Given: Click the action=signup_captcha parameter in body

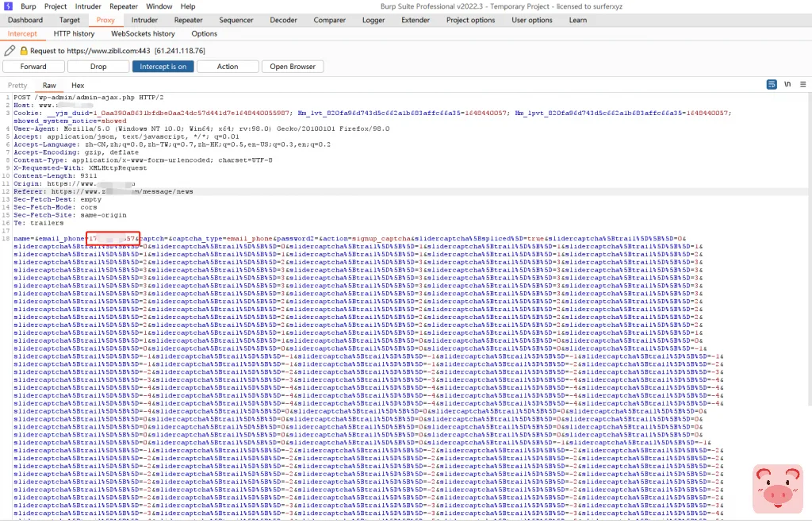Looking at the screenshot, I should 365,238.
